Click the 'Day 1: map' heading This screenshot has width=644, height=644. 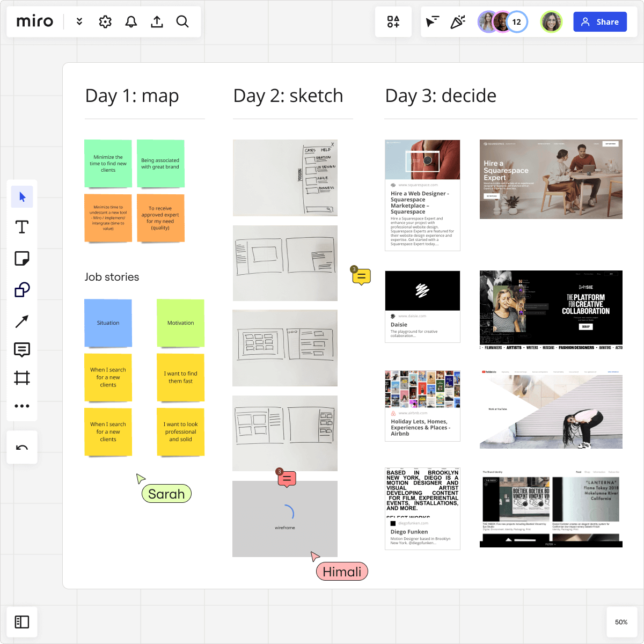[132, 96]
